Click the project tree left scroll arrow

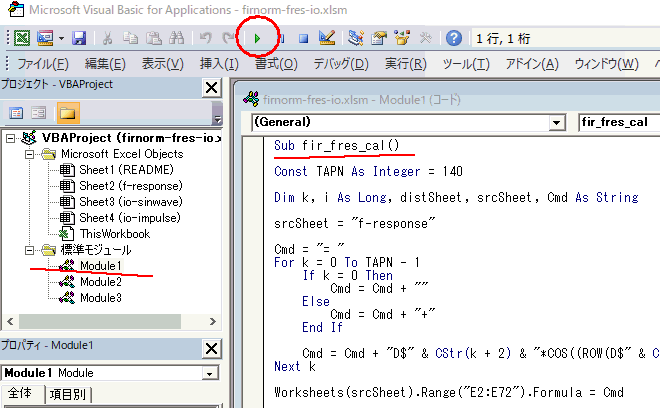[11, 322]
